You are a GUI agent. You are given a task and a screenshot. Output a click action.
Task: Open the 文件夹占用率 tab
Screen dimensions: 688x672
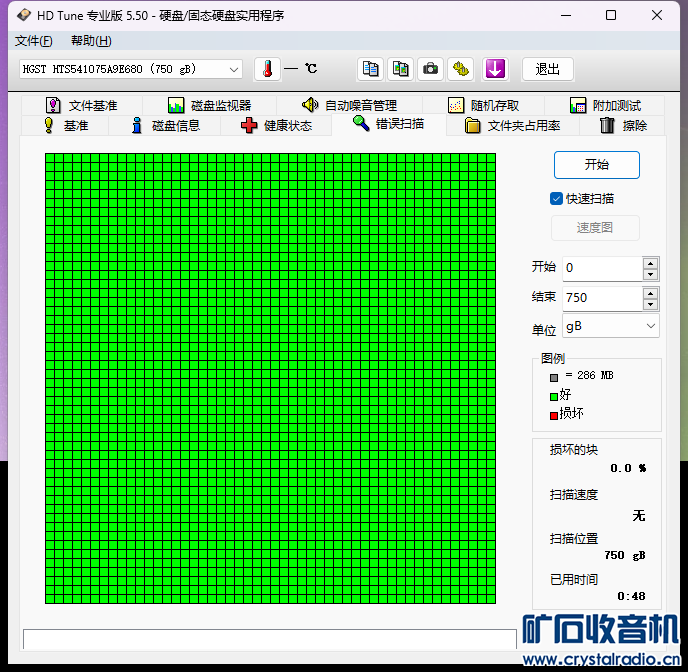[512, 125]
